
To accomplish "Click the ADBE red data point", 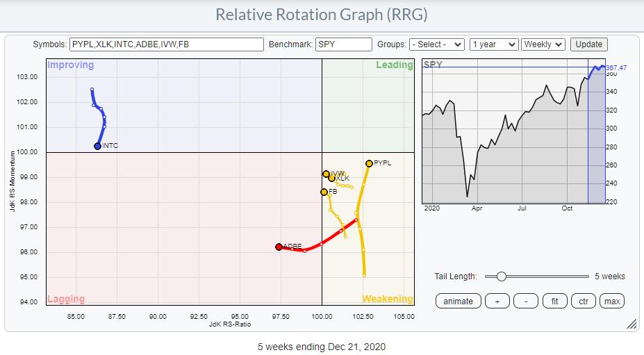I will click(x=279, y=247).
